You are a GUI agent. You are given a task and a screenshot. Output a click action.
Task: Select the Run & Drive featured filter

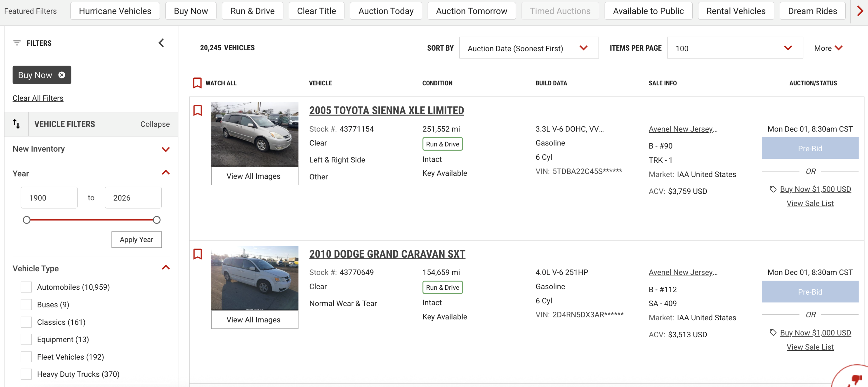point(252,11)
